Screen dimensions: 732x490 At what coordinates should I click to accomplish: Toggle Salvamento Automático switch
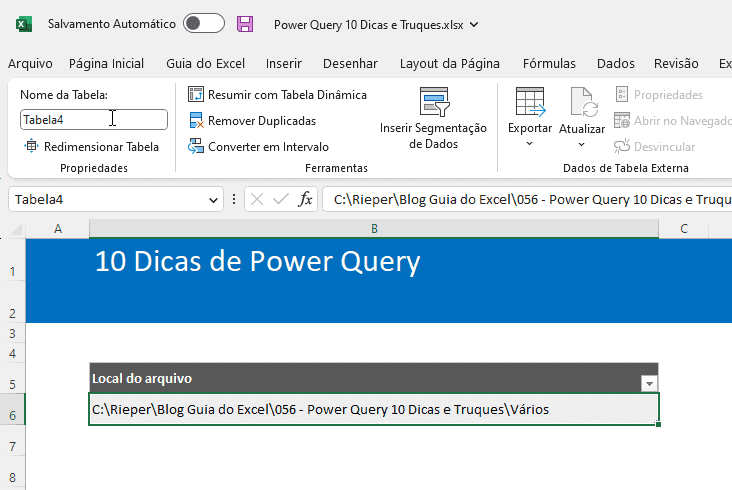click(204, 23)
